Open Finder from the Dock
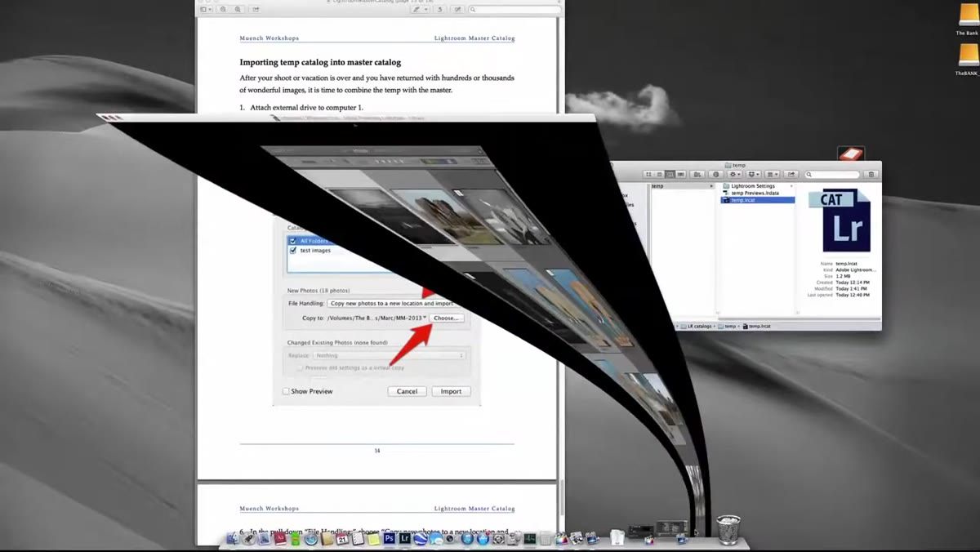 point(233,538)
